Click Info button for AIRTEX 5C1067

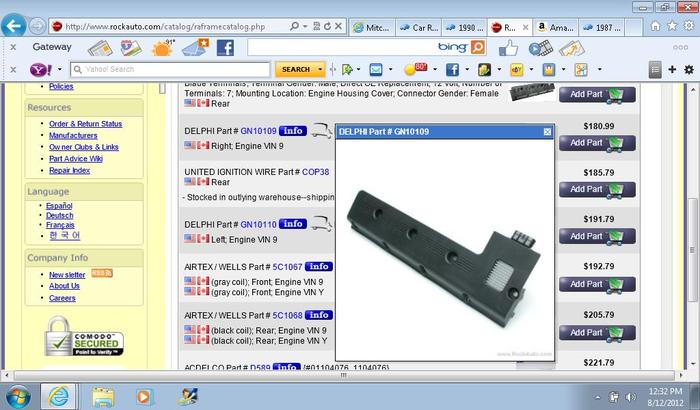[x=319, y=267]
